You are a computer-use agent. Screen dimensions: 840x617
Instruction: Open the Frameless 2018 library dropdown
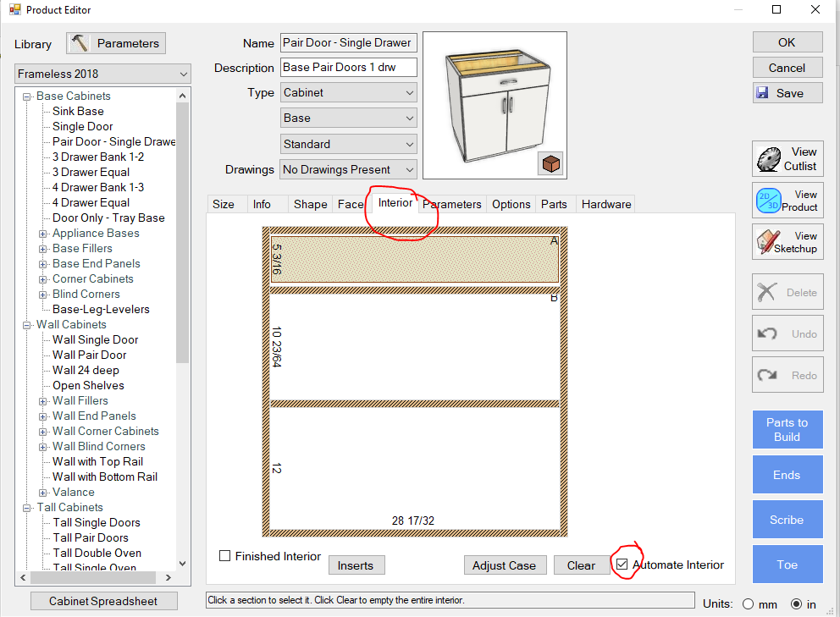103,74
